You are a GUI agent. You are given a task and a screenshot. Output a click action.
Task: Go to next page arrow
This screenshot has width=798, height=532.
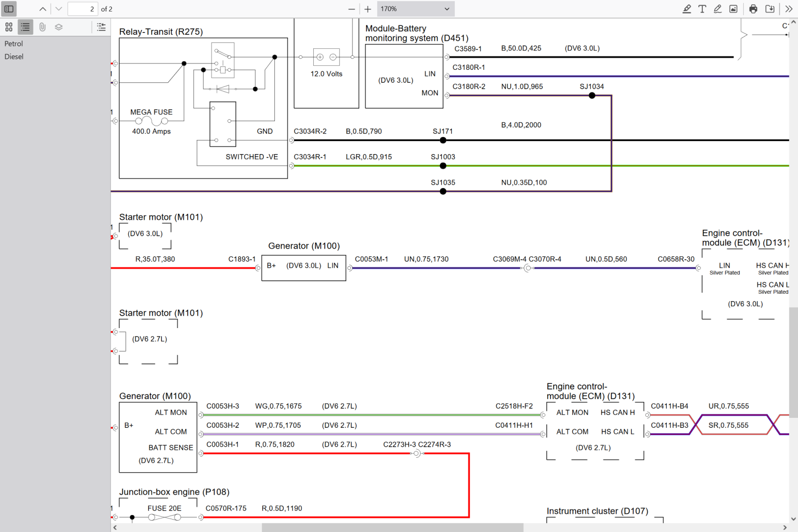pyautogui.click(x=58, y=9)
